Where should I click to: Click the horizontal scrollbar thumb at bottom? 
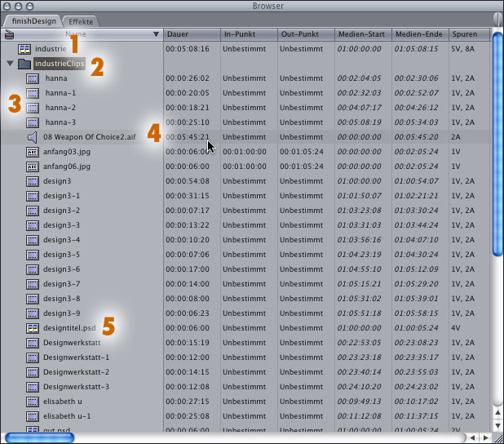[38, 437]
